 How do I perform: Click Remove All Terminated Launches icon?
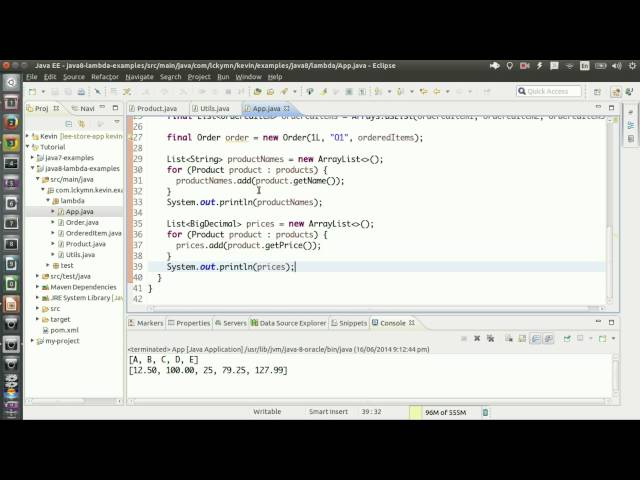[x=490, y=338]
